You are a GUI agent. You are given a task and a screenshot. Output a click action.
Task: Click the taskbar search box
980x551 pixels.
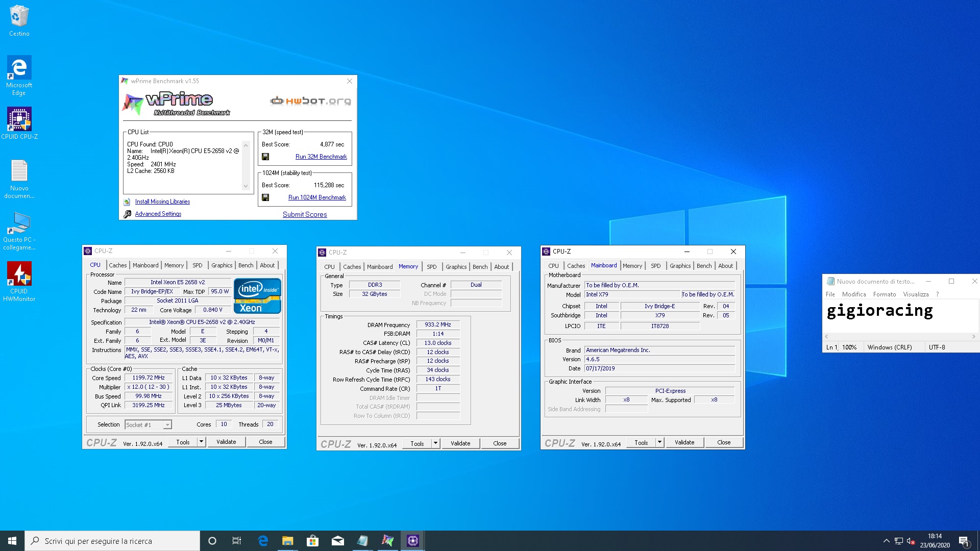coord(112,541)
